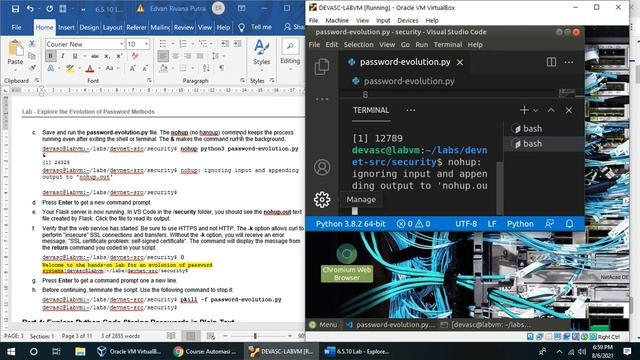The image size is (640, 360).
Task: Paste clipboard content in Word
Action: pos(15,53)
